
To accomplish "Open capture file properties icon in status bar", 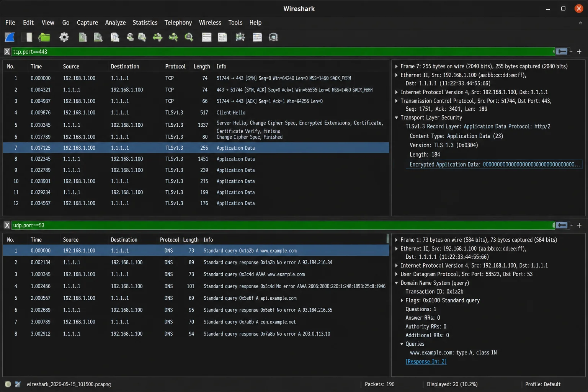I will pos(18,384).
